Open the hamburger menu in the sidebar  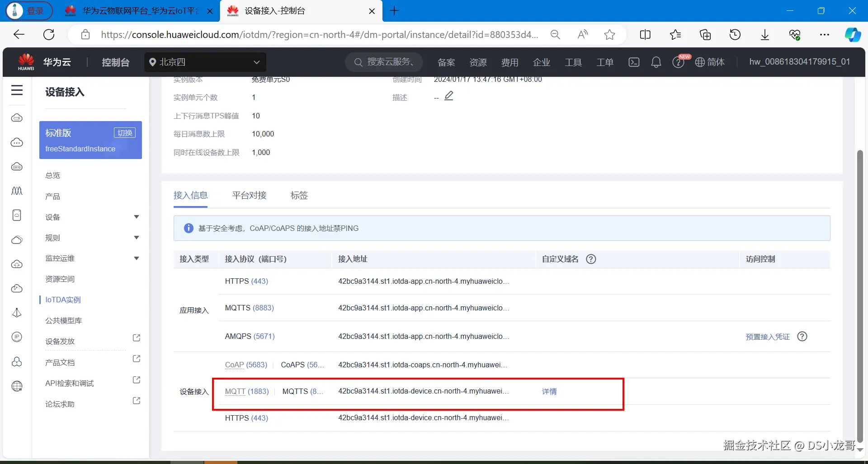coord(17,90)
